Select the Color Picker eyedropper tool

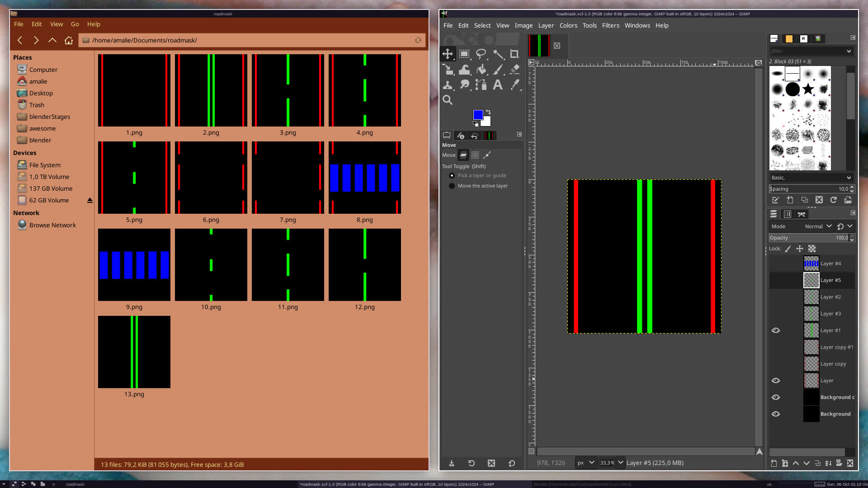tap(514, 85)
